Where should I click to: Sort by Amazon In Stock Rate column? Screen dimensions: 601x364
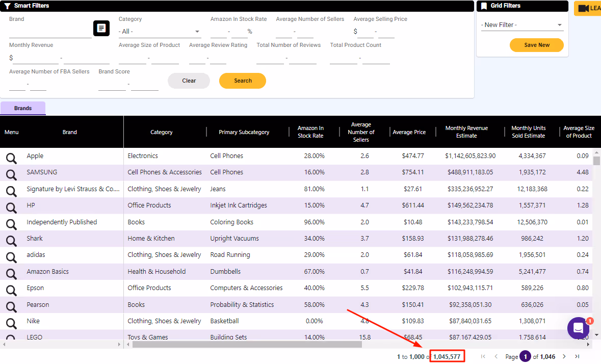pos(310,132)
